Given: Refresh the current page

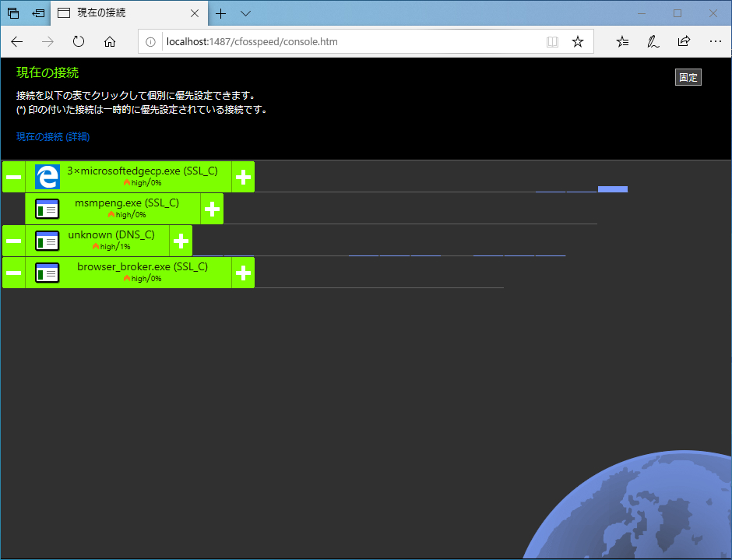Looking at the screenshot, I should point(79,41).
